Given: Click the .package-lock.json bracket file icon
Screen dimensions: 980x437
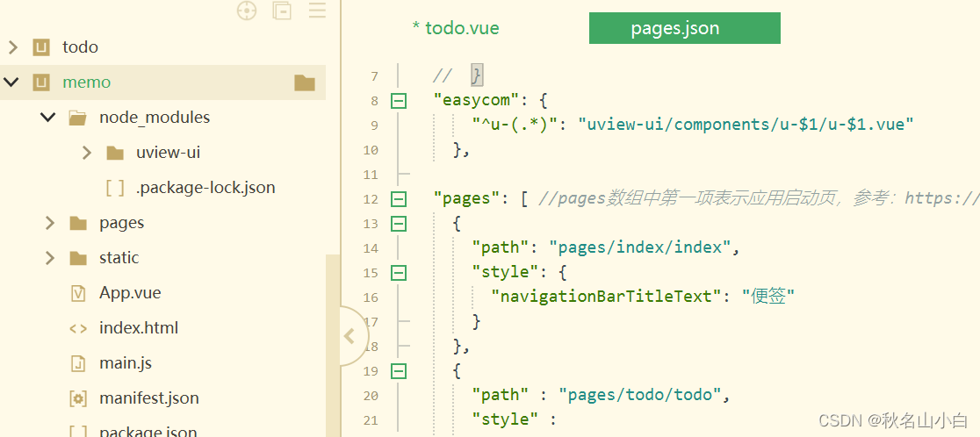Looking at the screenshot, I should (x=114, y=188).
